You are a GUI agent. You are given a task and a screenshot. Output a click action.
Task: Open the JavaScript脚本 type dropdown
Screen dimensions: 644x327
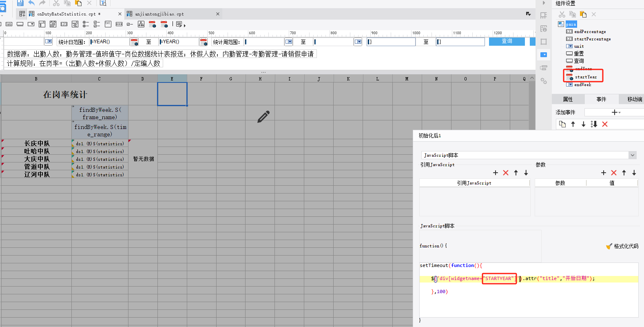(x=633, y=155)
